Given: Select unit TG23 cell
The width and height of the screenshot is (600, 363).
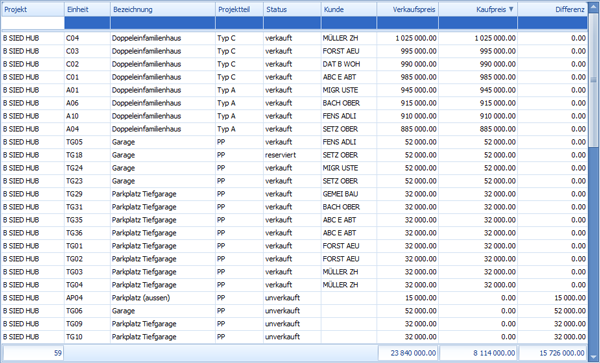Looking at the screenshot, I should click(x=87, y=181).
